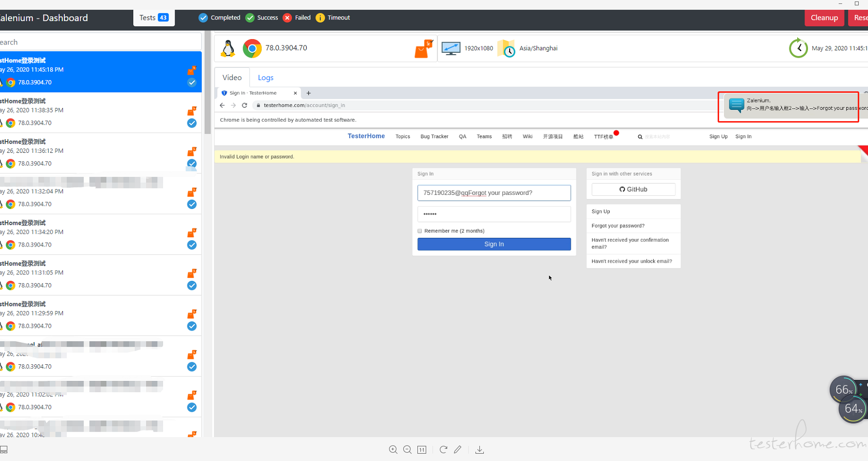The image size is (868, 461).
Task: Click the 1:1 actual size icon
Action: [x=422, y=450]
